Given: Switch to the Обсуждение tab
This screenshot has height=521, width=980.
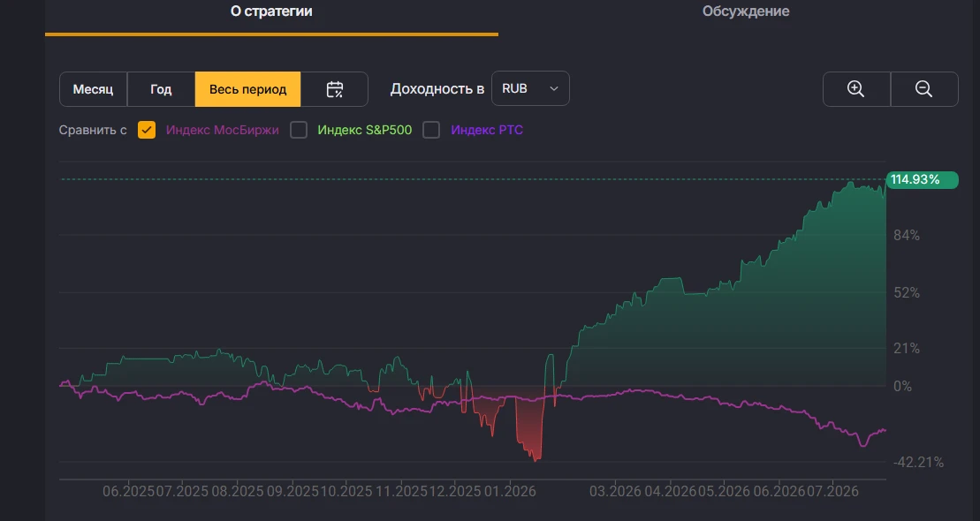Looking at the screenshot, I should 746,11.
